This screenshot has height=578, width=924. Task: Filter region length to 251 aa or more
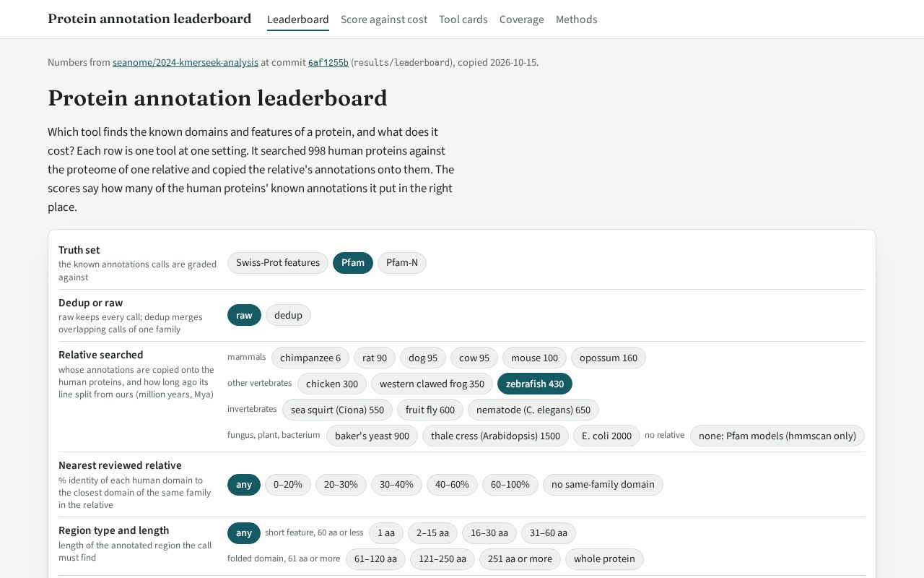point(520,559)
